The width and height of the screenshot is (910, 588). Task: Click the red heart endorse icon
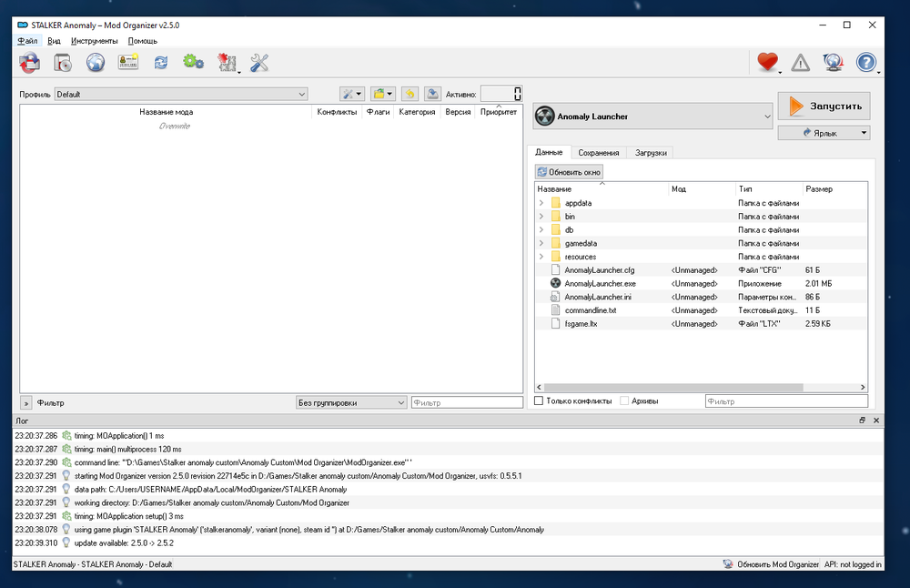click(768, 63)
